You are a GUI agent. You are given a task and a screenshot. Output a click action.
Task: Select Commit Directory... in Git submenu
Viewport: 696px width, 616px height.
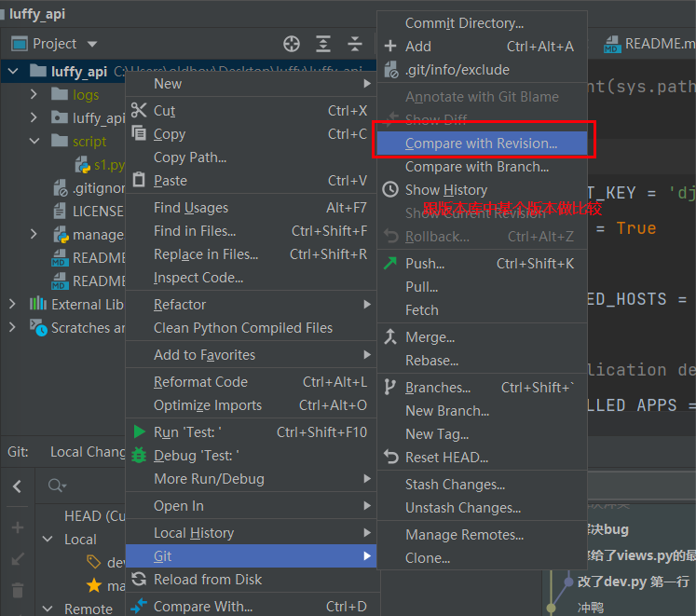coord(482,23)
